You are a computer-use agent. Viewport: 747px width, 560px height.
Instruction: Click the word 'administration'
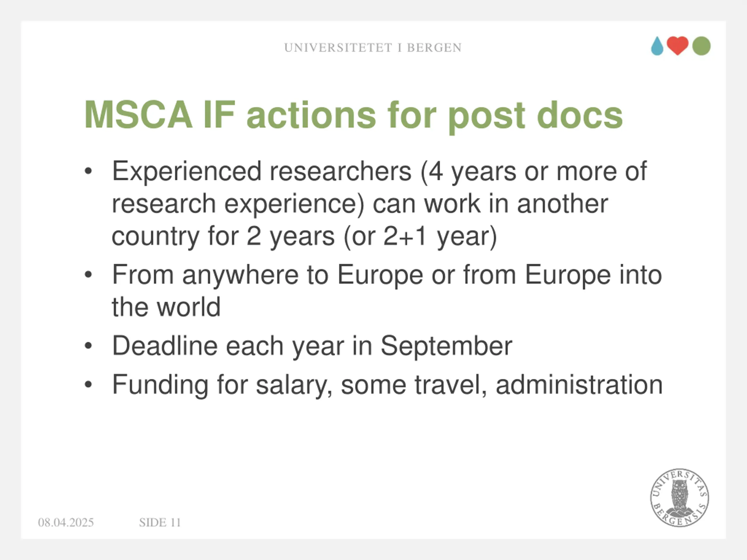[x=579, y=384]
